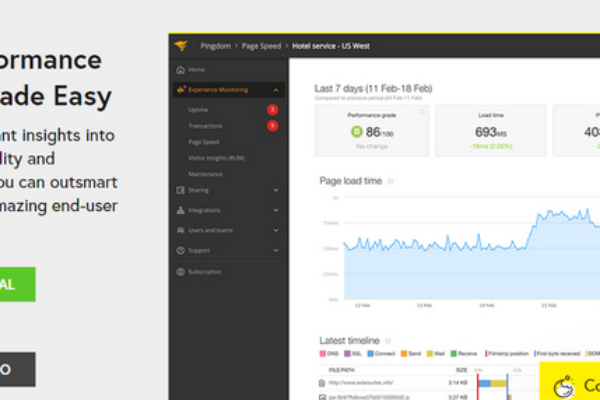The height and width of the screenshot is (400, 600).
Task: Click the cookie icon on yellow banner
Action: [564, 386]
